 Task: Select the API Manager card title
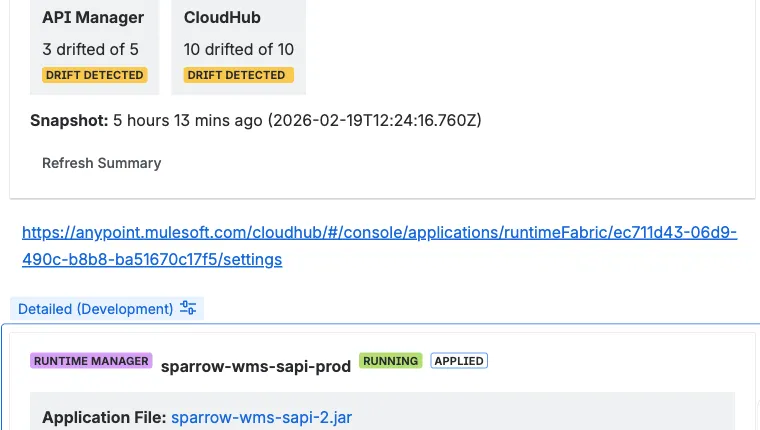tap(93, 17)
